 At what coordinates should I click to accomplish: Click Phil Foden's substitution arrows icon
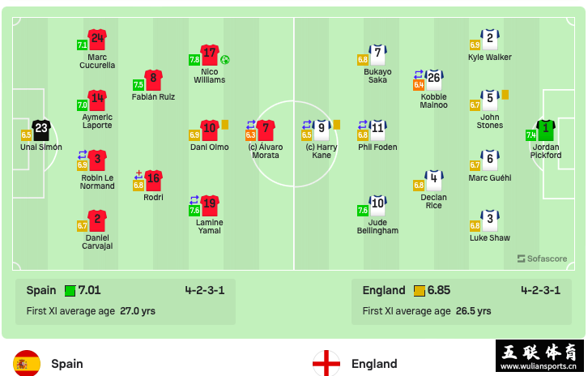(x=363, y=124)
